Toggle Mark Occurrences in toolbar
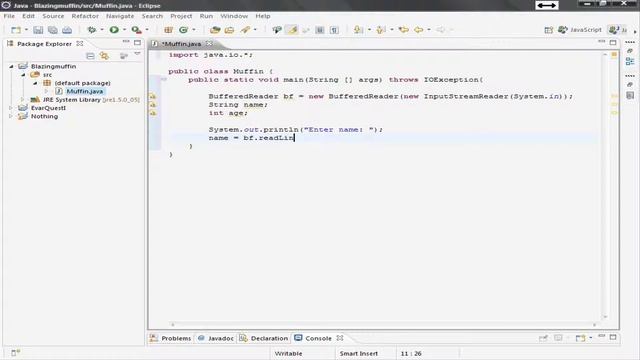 [x=292, y=30]
